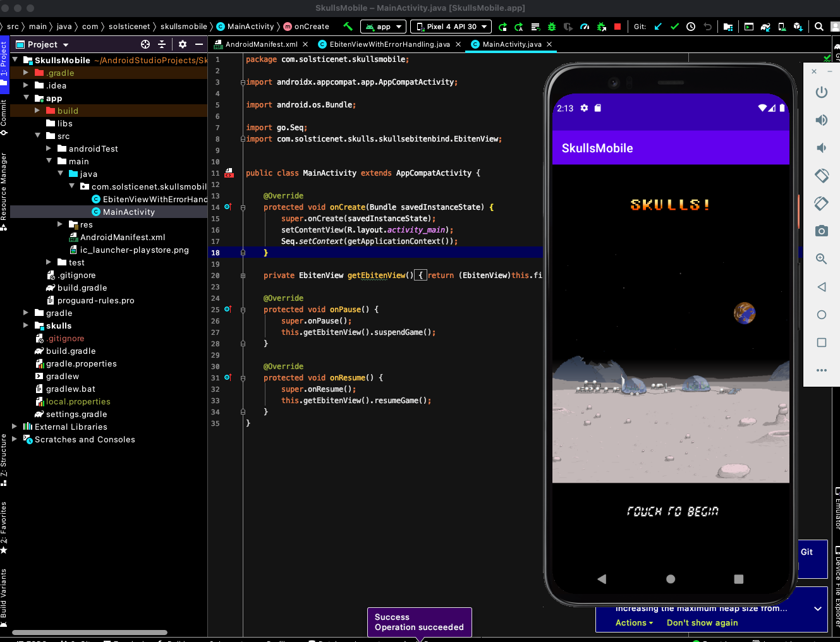Select AndroidManifest.xml in project tree
The height and width of the screenshot is (642, 840).
(117, 237)
